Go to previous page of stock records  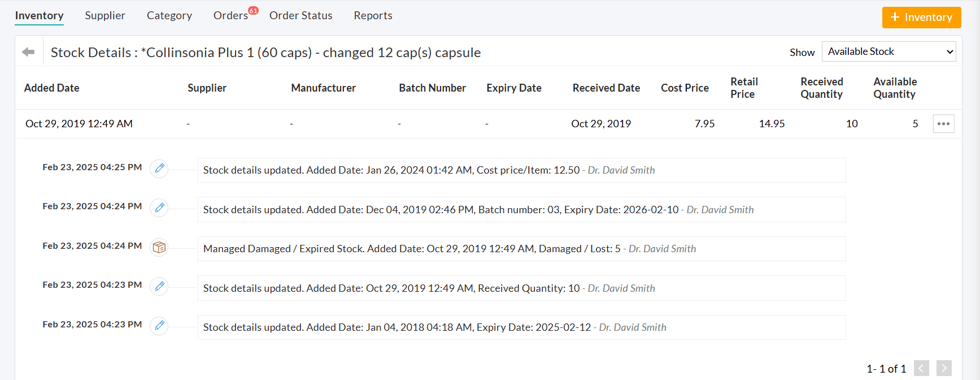click(921, 368)
